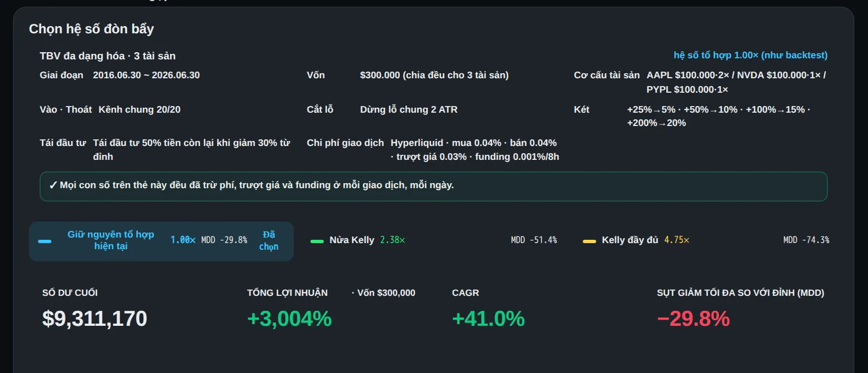This screenshot has height=373, width=868.
Task: Click the period value '2016.06.30 ~ 2026.06.30'
Action: click(x=147, y=75)
